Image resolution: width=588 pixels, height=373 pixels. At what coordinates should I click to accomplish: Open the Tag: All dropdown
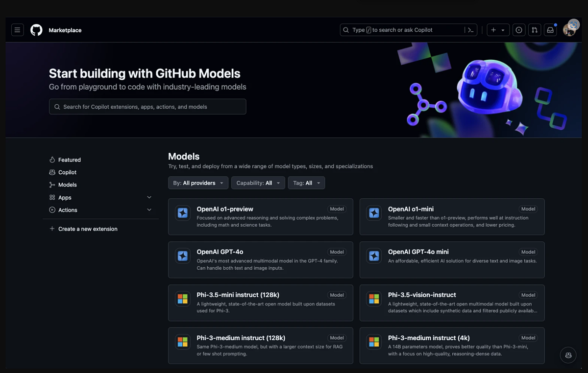[x=306, y=183]
